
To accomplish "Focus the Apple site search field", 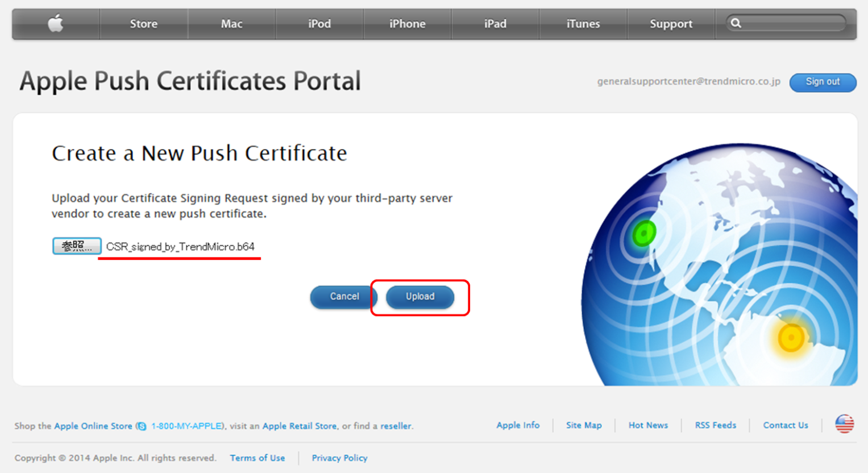I will (x=786, y=23).
